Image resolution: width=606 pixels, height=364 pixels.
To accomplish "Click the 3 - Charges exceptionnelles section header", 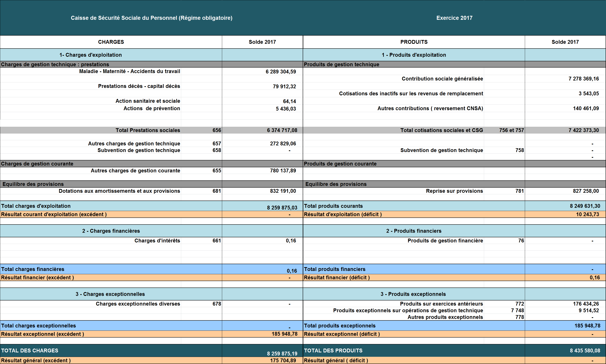I will (x=110, y=294).
